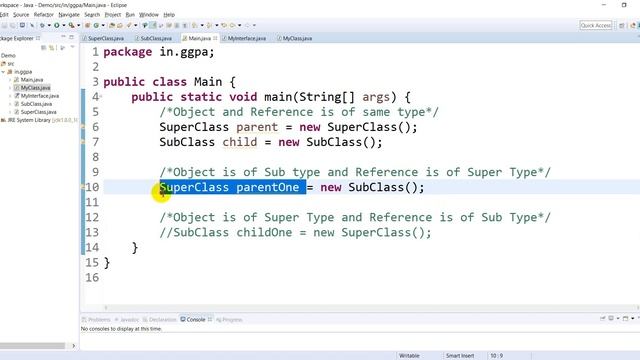Click line 13 commented 'SubClass childOne' code
Image resolution: width=640 pixels, height=360 pixels.
(296, 233)
